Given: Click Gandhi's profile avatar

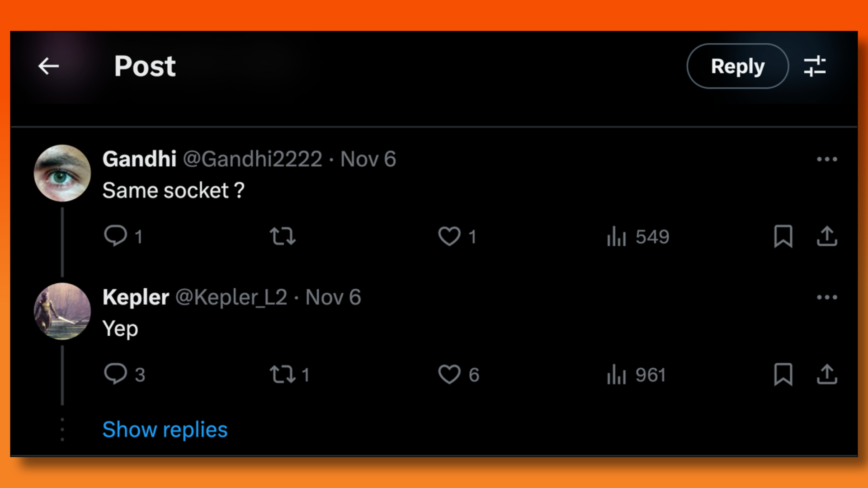Looking at the screenshot, I should [x=62, y=173].
